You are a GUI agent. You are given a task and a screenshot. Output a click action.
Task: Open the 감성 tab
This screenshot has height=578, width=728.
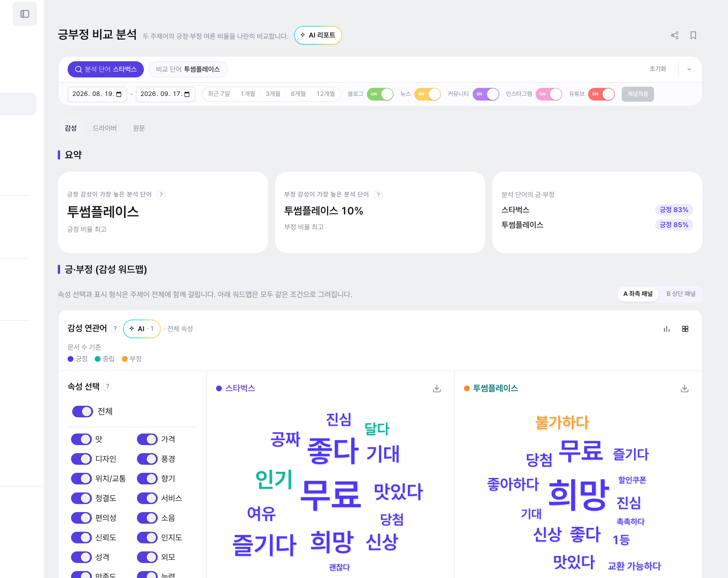click(x=70, y=128)
